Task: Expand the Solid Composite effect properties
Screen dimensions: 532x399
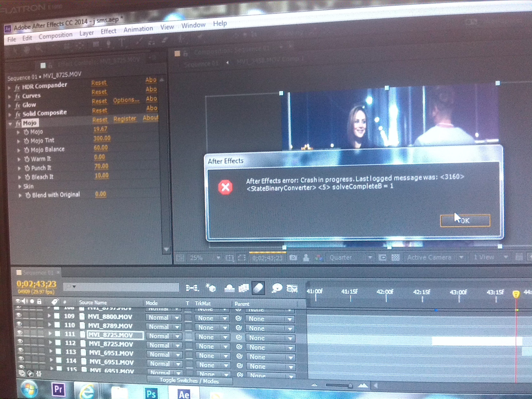Action: point(10,115)
